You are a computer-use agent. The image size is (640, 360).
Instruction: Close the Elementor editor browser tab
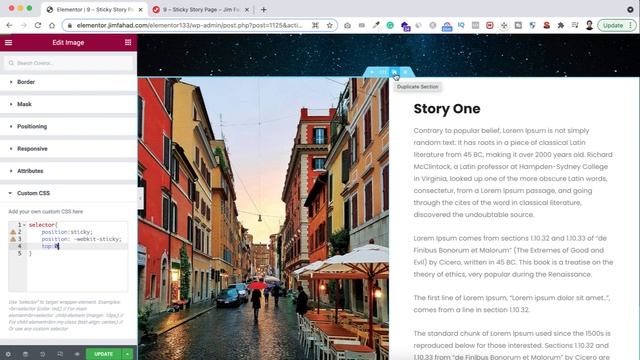(x=140, y=9)
